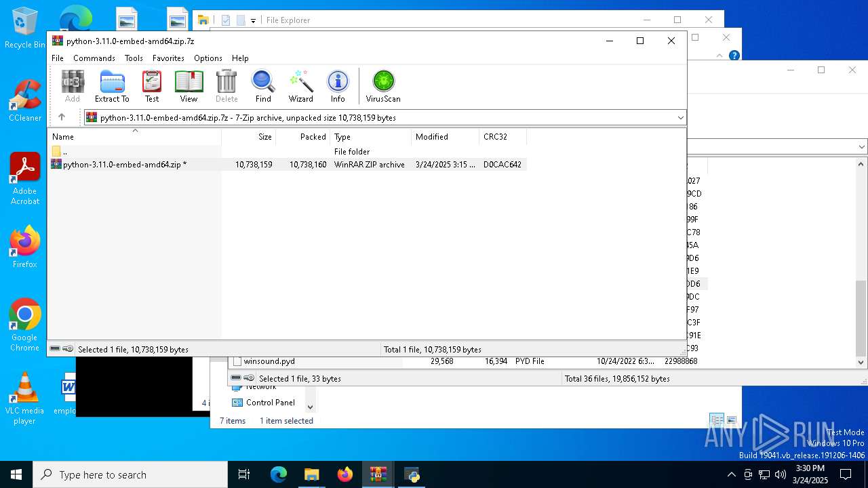
Task: Expand the WinRAR address bar dropdown
Action: [680, 117]
